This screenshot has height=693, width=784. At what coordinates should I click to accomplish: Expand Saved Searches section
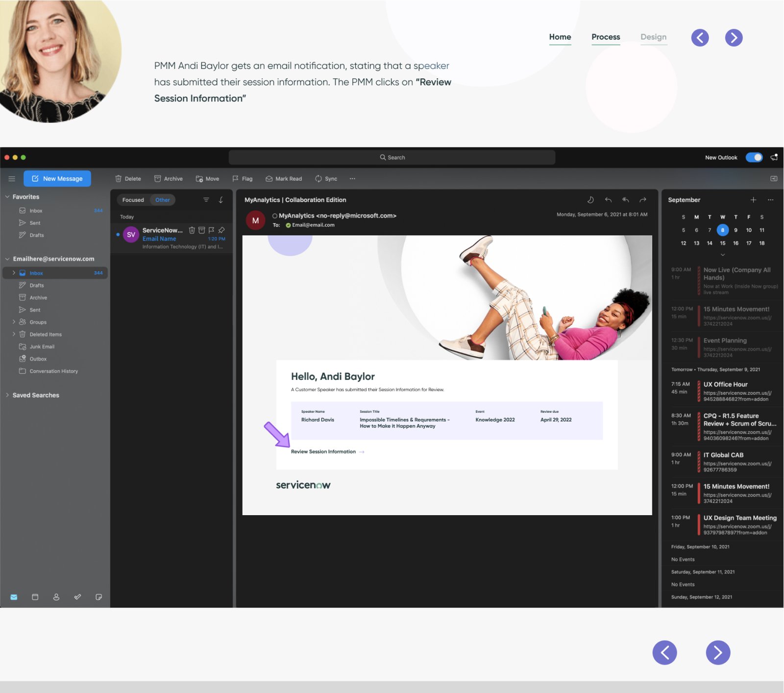[7, 395]
